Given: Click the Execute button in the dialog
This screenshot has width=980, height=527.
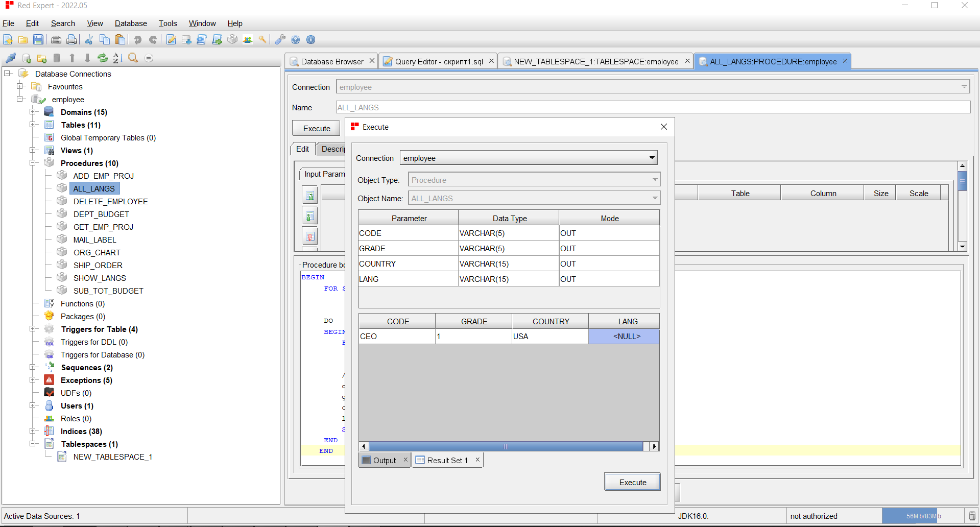Looking at the screenshot, I should coord(632,482).
